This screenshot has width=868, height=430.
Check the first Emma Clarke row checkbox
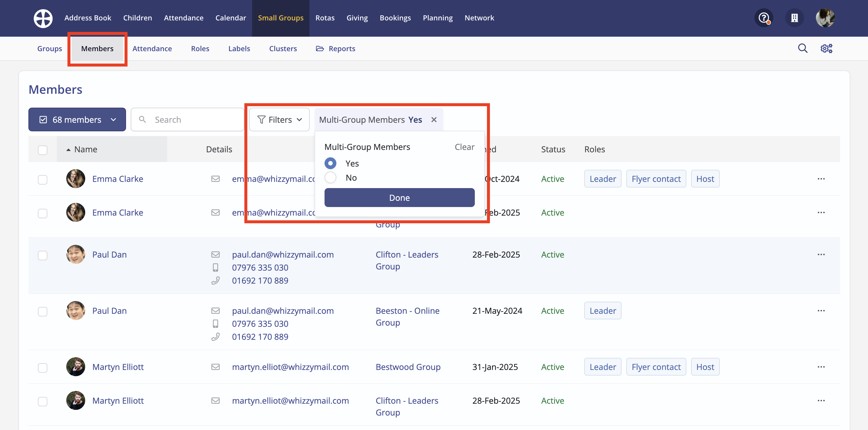coord(43,180)
